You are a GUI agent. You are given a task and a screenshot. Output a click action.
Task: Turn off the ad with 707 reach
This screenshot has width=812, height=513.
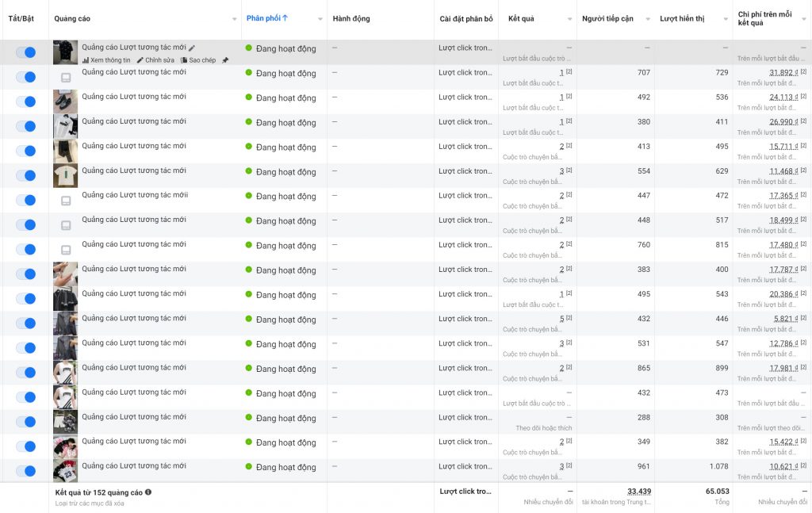pyautogui.click(x=25, y=77)
